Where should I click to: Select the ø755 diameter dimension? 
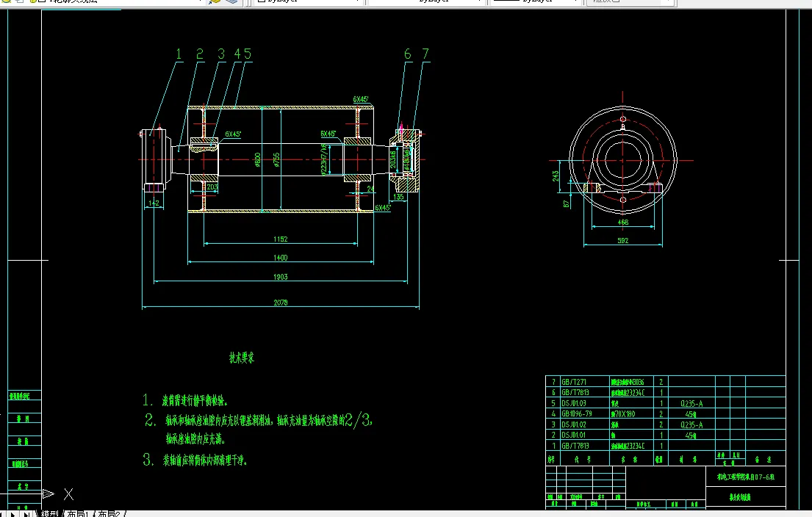(x=276, y=159)
